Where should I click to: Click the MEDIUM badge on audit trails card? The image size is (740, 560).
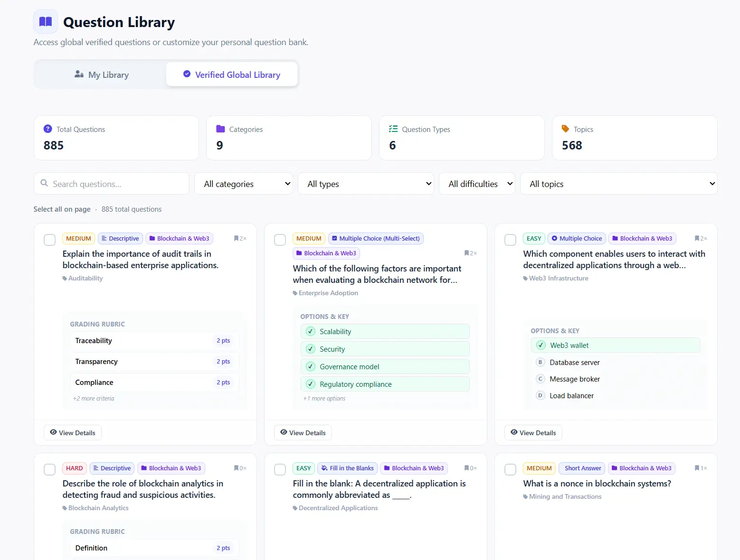pyautogui.click(x=78, y=238)
